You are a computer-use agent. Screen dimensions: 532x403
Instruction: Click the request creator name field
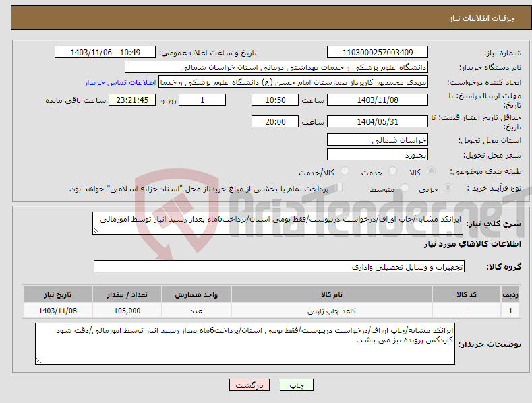click(293, 82)
